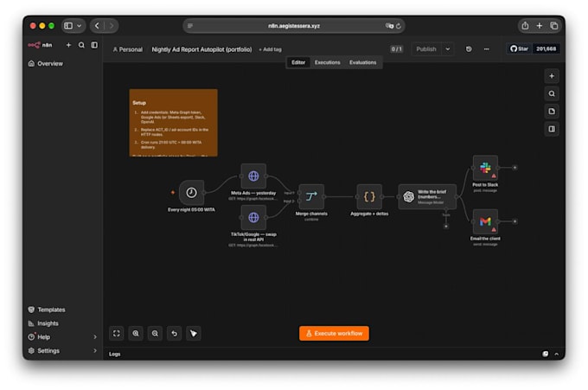Viewport: 588px width, 390px height.
Task: Select the Post to Slack node
Action: 485,168
